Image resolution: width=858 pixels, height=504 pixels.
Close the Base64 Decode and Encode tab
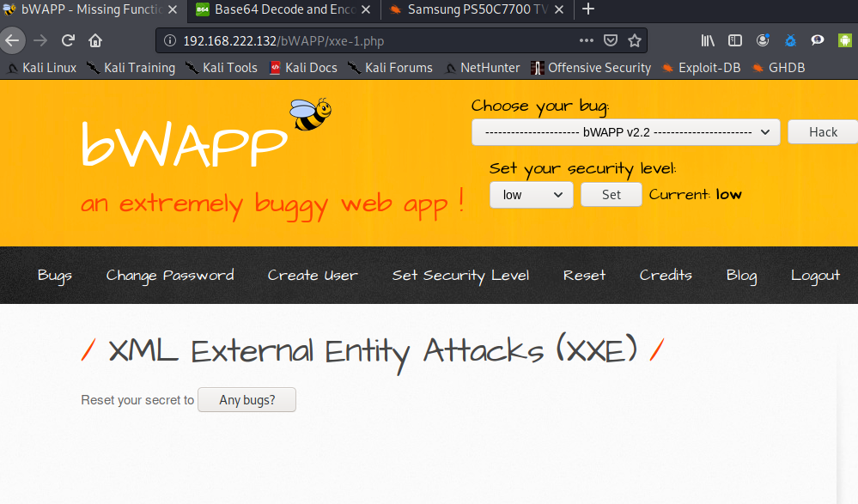pyautogui.click(x=366, y=9)
